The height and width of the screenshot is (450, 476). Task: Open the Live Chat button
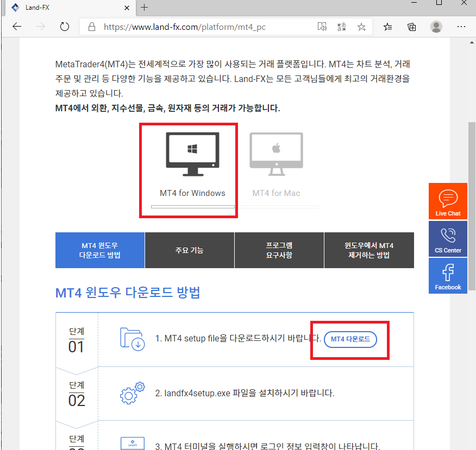click(x=448, y=201)
